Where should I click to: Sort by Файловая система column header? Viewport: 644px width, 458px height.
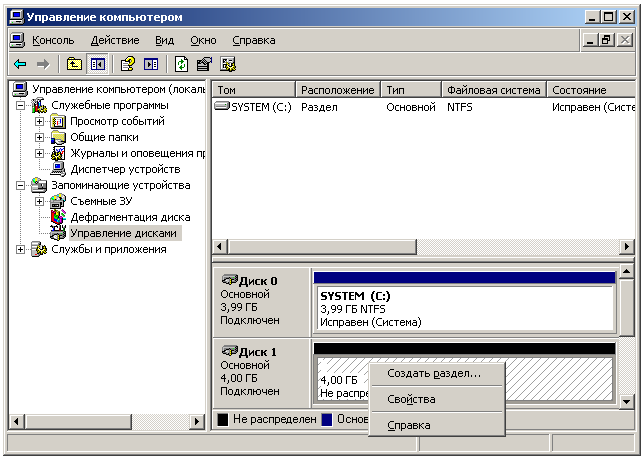[494, 90]
